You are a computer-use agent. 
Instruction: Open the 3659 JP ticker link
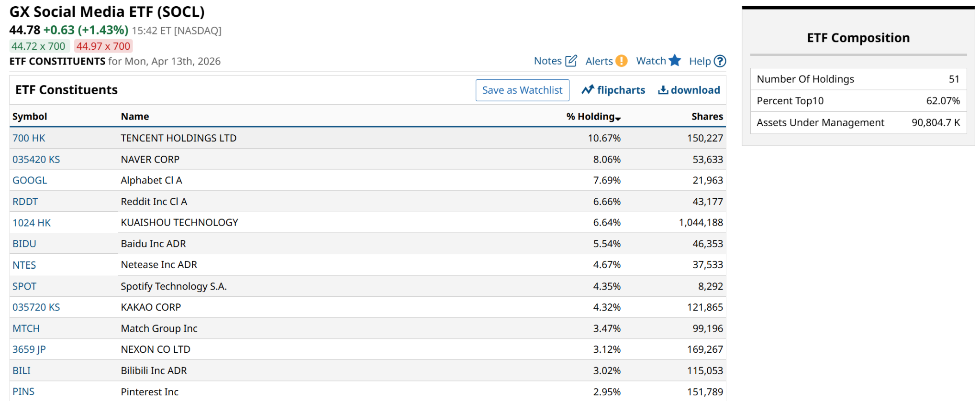coord(29,349)
